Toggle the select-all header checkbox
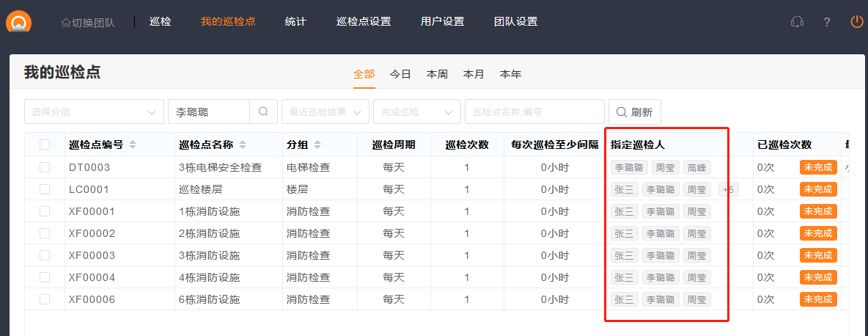The width and height of the screenshot is (868, 336). (45, 145)
